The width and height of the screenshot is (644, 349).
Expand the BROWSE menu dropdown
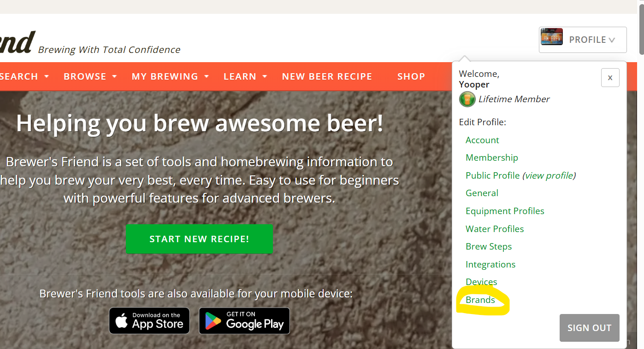(90, 76)
